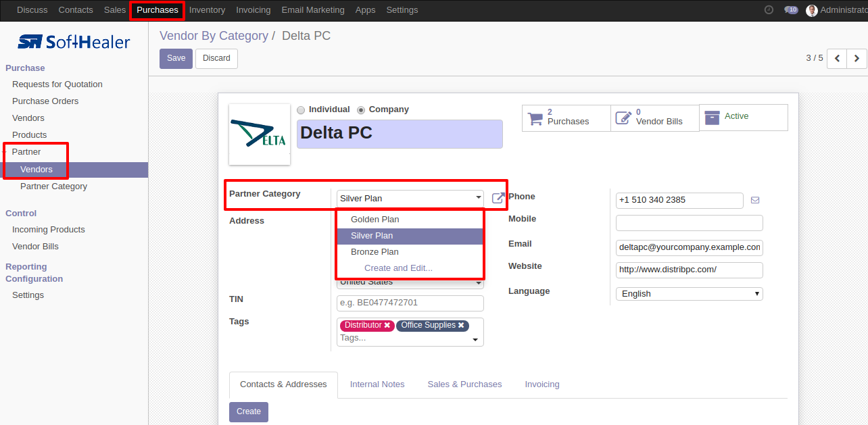Choose Silver Plan in the dropdown list
The height and width of the screenshot is (425, 868).
(x=410, y=236)
